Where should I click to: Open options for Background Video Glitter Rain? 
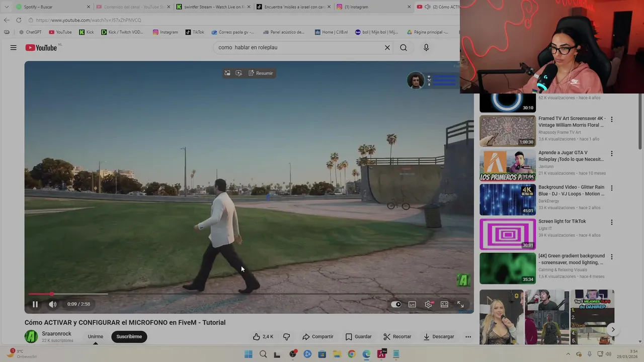[x=612, y=188]
